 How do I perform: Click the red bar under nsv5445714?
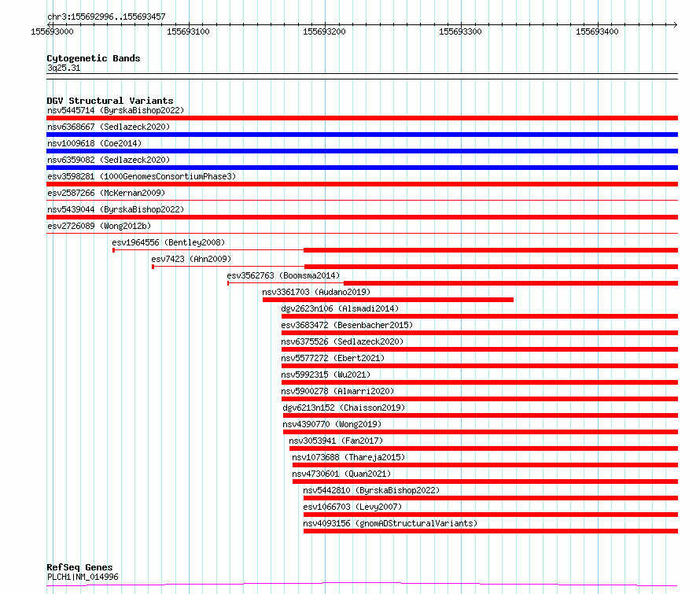click(362, 118)
